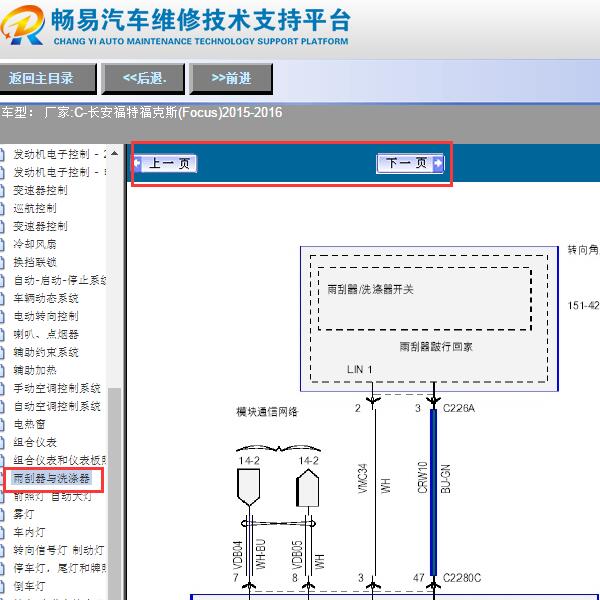Click document icon beside 雾灯
Image resolution: width=600 pixels, height=600 pixels.
point(2,514)
